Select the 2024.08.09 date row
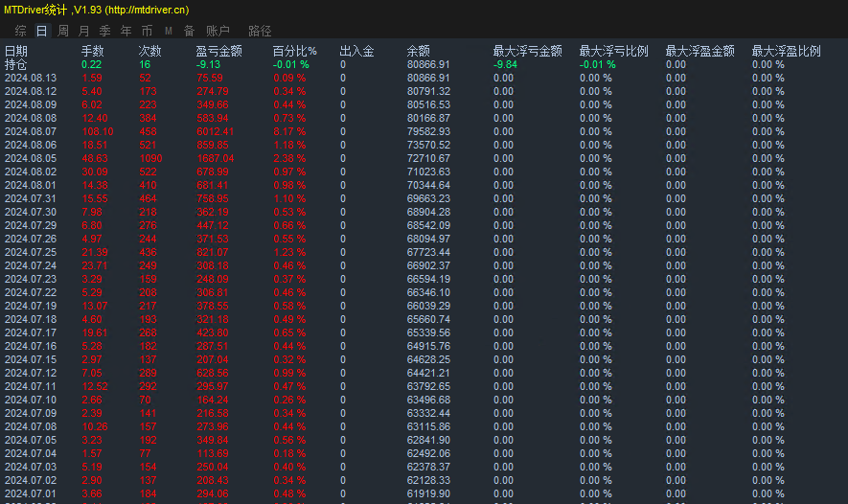Viewport: 848px width, 504px height. tap(31, 104)
